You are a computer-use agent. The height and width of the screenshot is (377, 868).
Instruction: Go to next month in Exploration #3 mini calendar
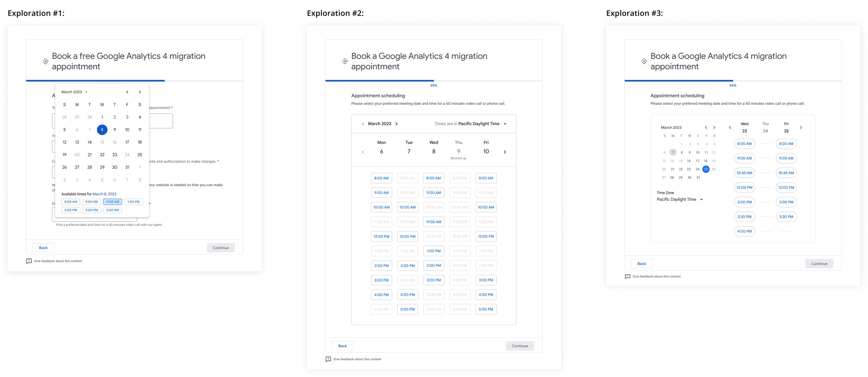tap(714, 128)
